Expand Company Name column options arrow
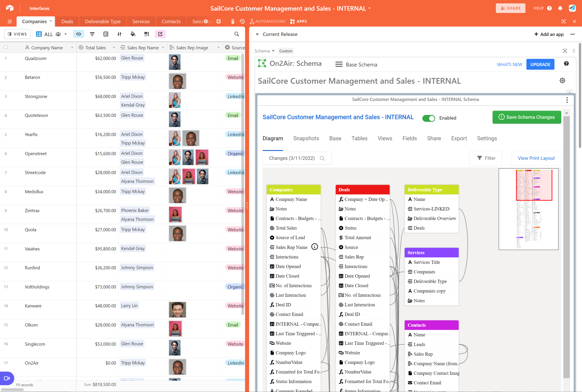Viewport: 582px width, 392px height. [72, 48]
